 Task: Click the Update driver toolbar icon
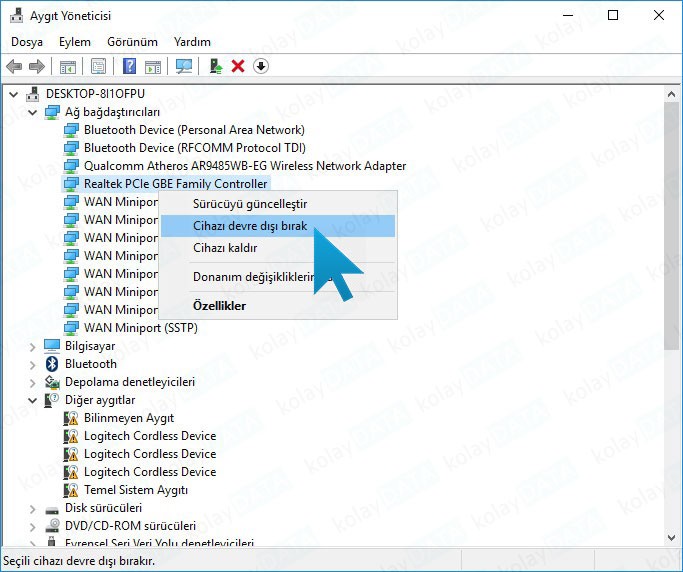click(x=216, y=66)
